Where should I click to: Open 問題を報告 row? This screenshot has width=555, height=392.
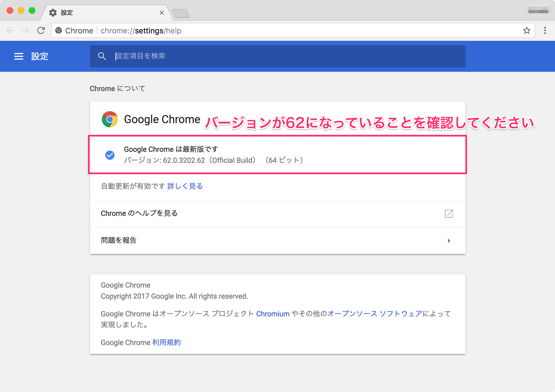tap(278, 241)
